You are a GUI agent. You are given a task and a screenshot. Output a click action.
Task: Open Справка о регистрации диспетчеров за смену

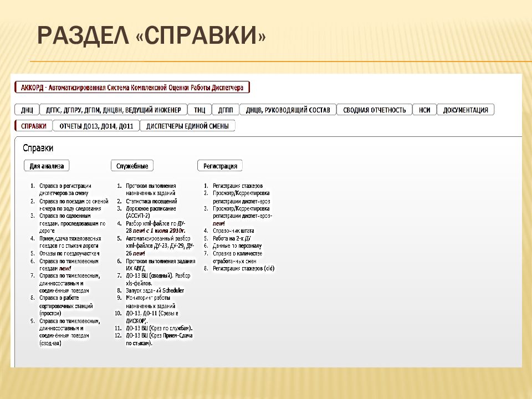[x=65, y=190]
